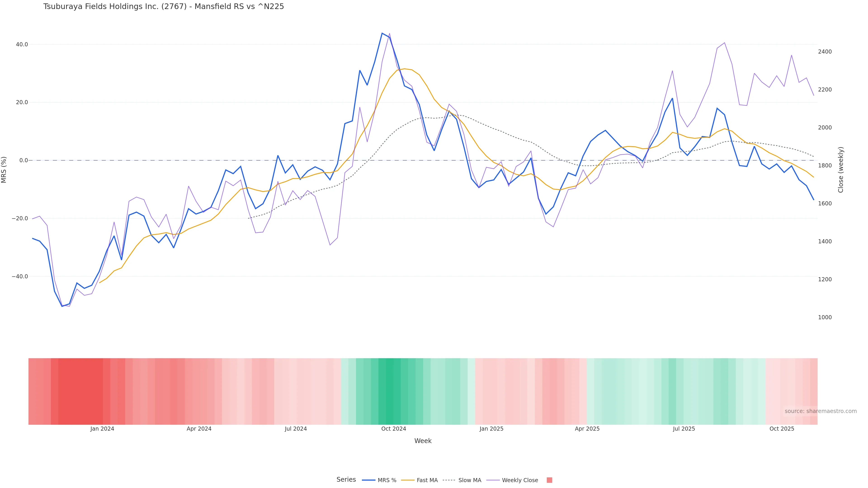Click the Series legend title
Viewport: 868px width, 488px height.
(346, 480)
